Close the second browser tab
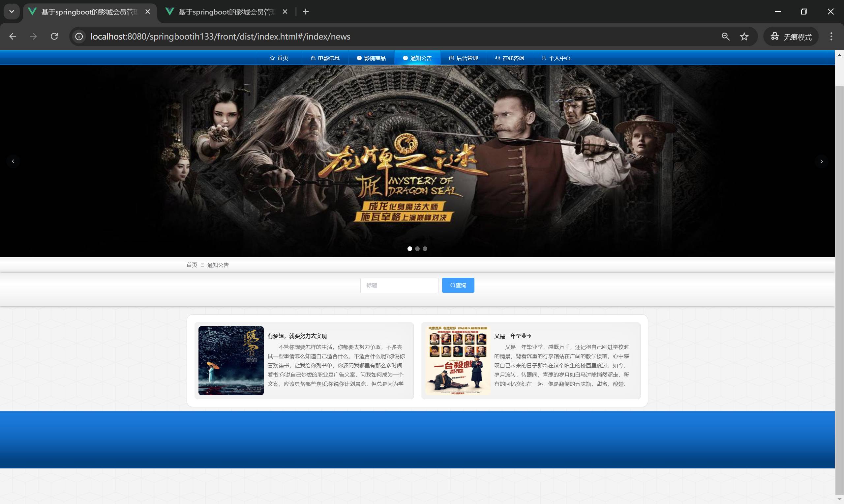This screenshot has height=504, width=844. click(285, 12)
